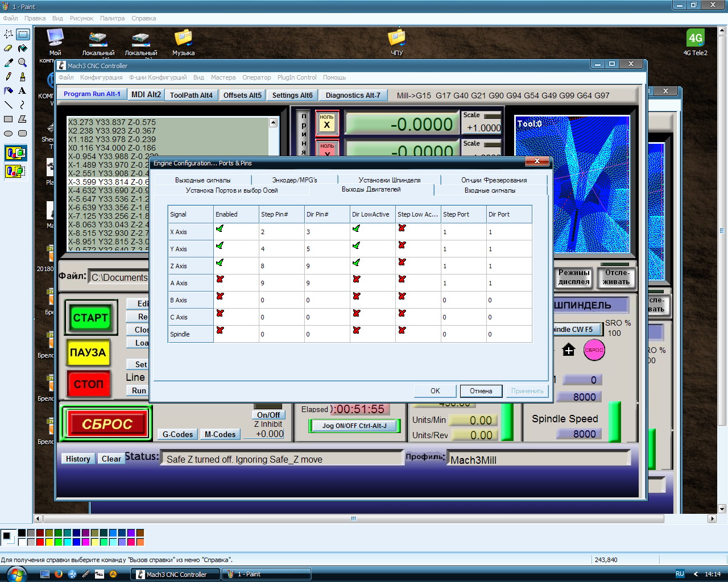Click the green СТАРТ button
The width and height of the screenshot is (728, 582).
tap(90, 318)
